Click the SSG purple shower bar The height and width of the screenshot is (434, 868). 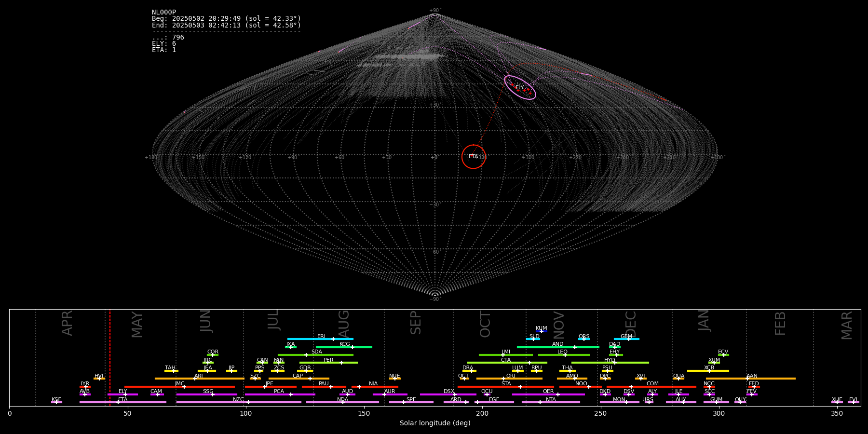pos(206,394)
